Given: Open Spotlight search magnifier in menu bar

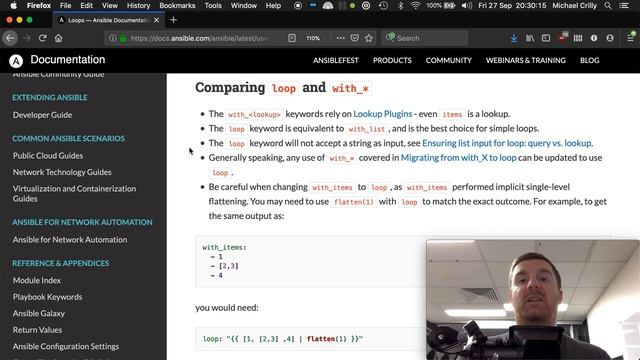Looking at the screenshot, I should 608,6.
